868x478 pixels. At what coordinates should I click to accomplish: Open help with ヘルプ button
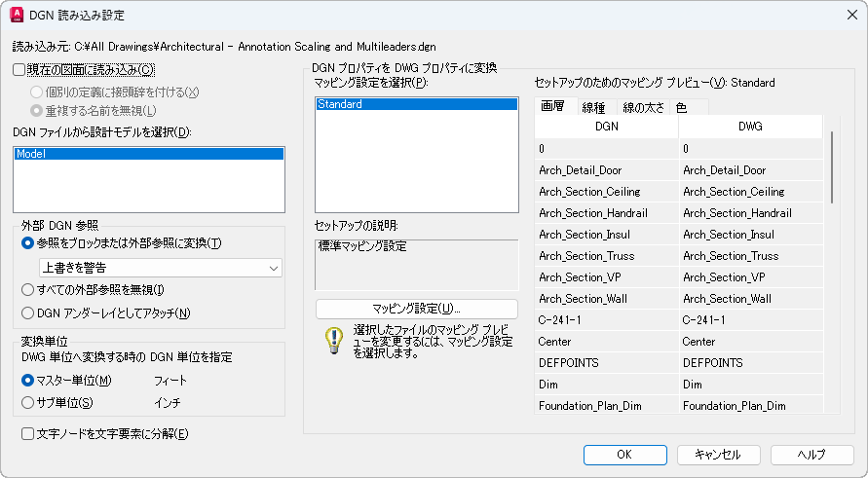click(x=812, y=455)
